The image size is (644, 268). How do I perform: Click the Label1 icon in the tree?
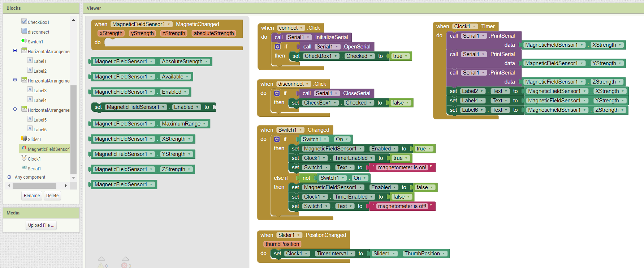pos(30,60)
